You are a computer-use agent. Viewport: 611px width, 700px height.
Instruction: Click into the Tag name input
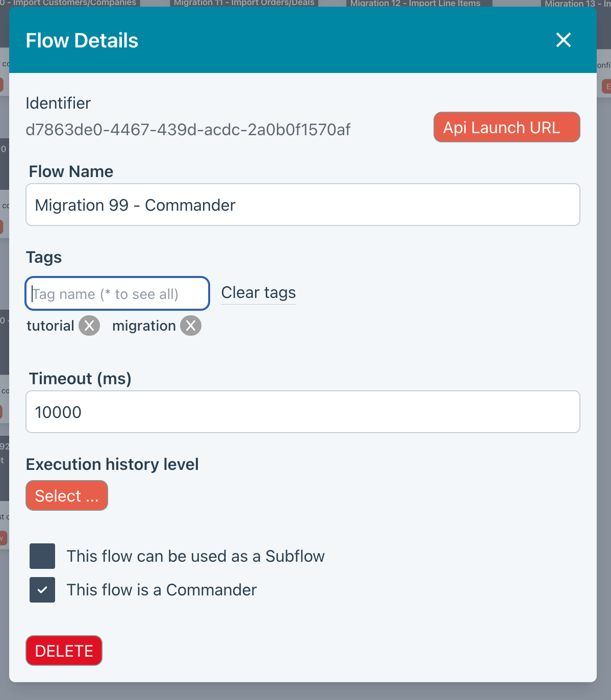[117, 294]
